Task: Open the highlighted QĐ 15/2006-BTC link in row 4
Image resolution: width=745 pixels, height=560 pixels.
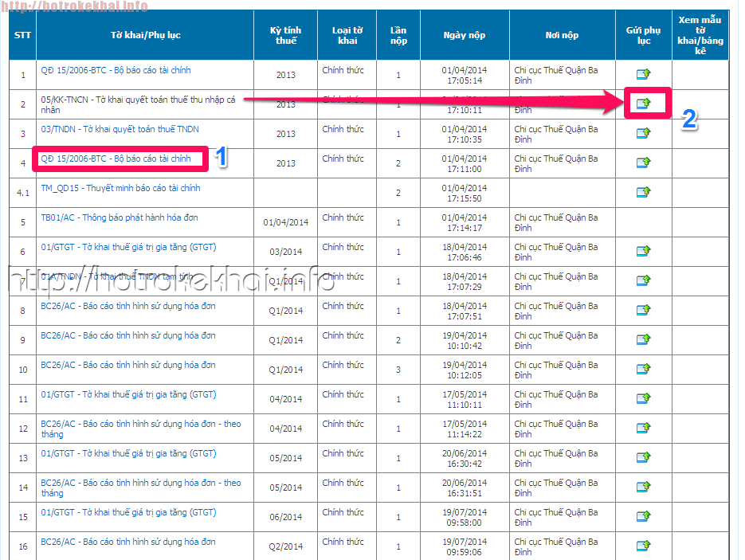Action: click(x=116, y=159)
